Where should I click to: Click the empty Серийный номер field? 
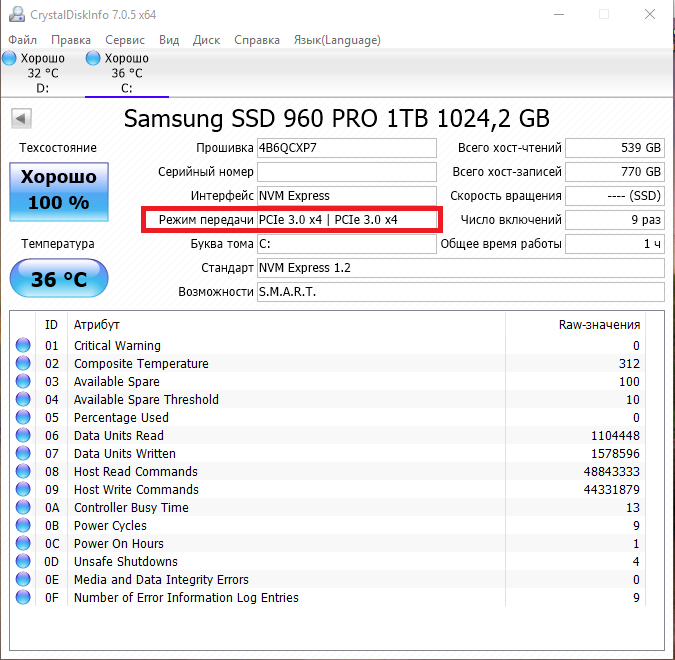(347, 172)
